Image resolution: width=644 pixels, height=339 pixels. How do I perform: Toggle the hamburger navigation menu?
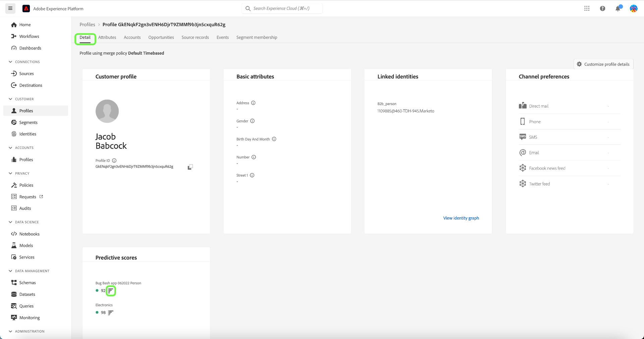pos(10,8)
